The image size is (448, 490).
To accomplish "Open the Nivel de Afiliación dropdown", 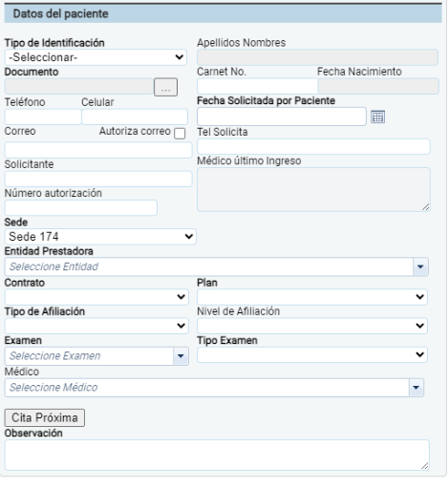I will click(312, 326).
